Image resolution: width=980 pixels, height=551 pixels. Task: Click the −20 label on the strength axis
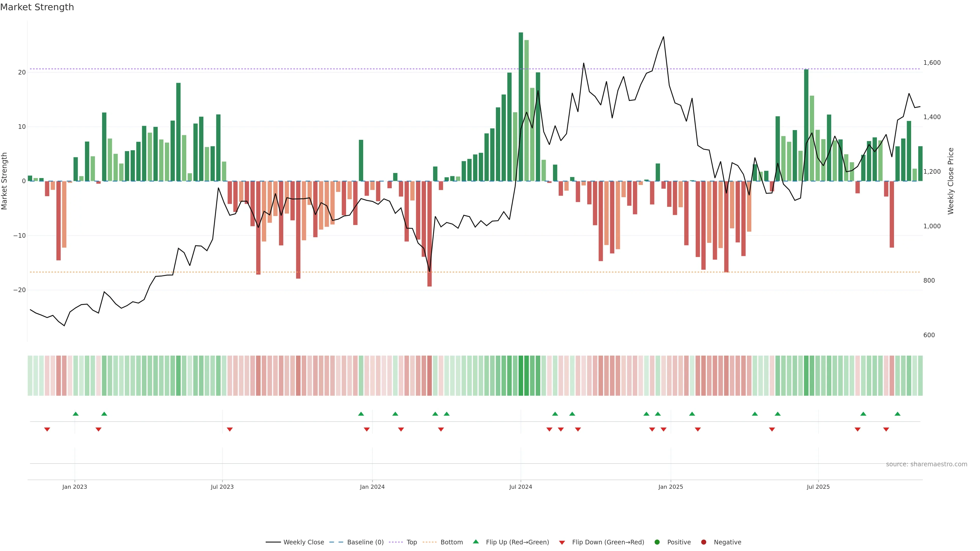(19, 290)
